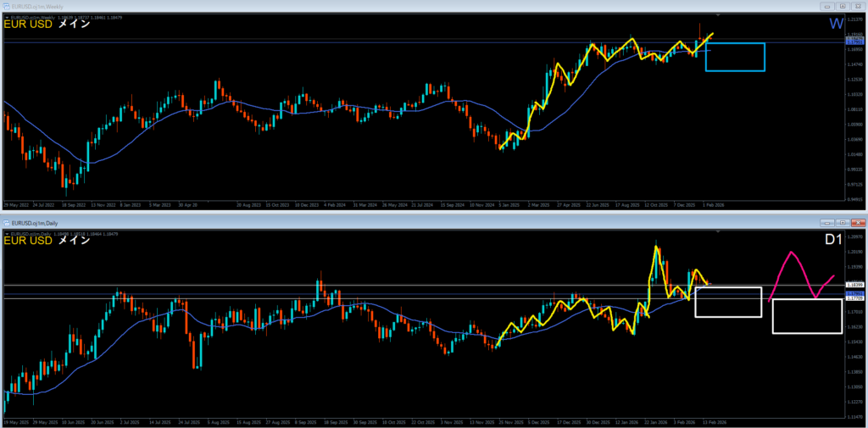Viewport: 868px width, 428px height.
Task: Click the yellow EUR USD label on Daily chart
Action: click(30, 241)
